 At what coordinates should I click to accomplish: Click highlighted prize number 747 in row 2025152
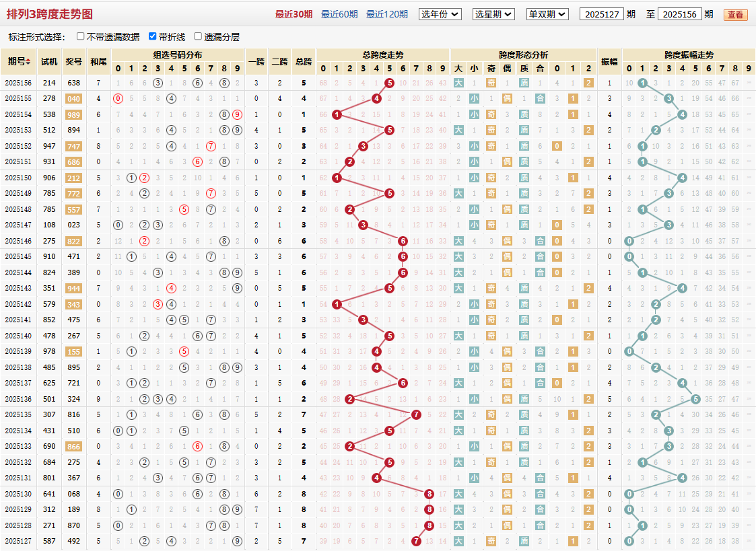(x=74, y=147)
